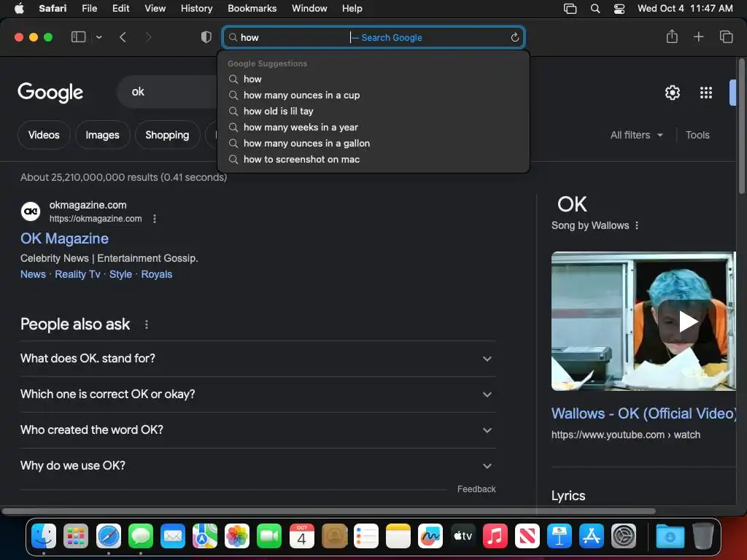The image size is (747, 560).
Task: Open the Royals sitelink
Action: [x=157, y=274]
